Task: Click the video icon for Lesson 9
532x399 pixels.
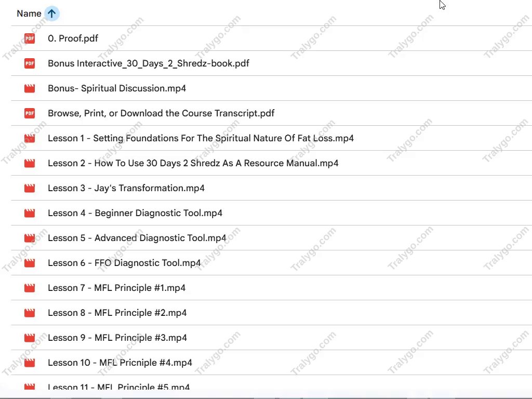Action: pos(30,338)
